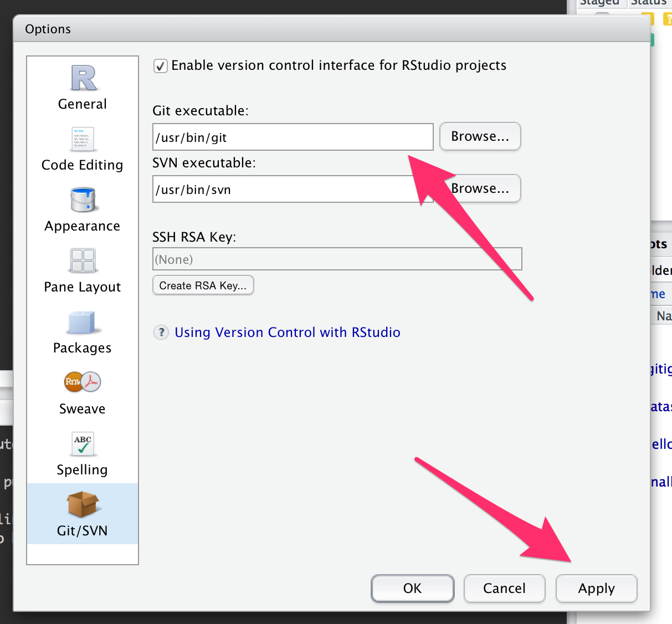Click the Create RSA Key button
Viewport: 672px width, 624px height.
(x=203, y=285)
